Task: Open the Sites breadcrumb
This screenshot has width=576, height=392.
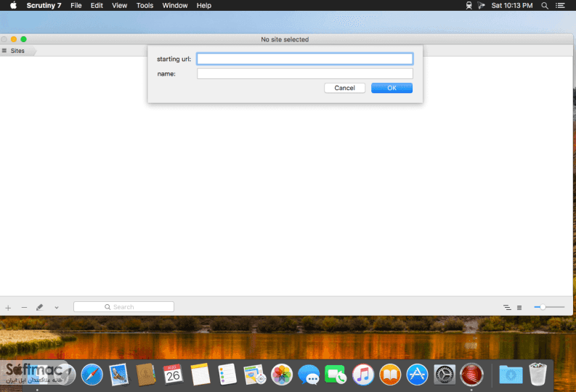Action: coord(17,51)
